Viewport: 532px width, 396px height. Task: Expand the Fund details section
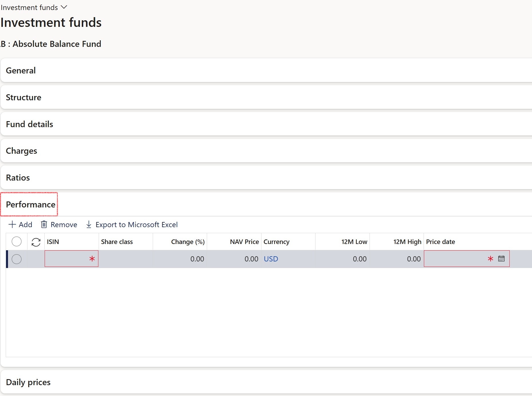(x=266, y=124)
